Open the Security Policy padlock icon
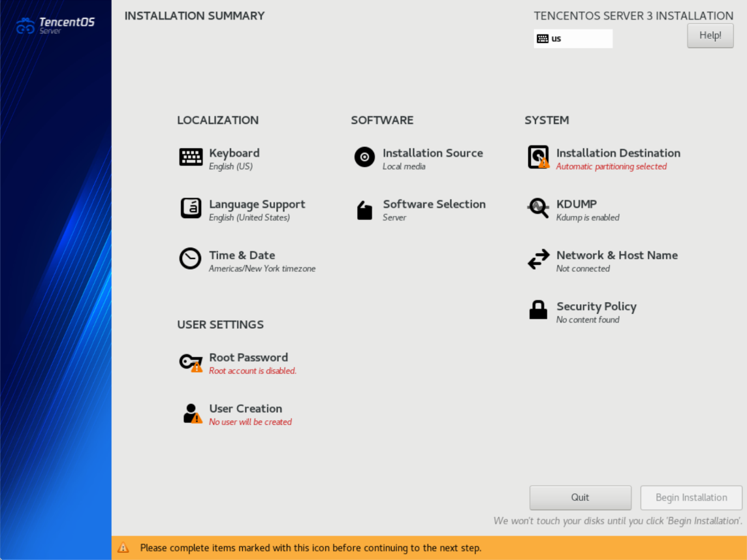The image size is (747, 560). click(x=538, y=309)
